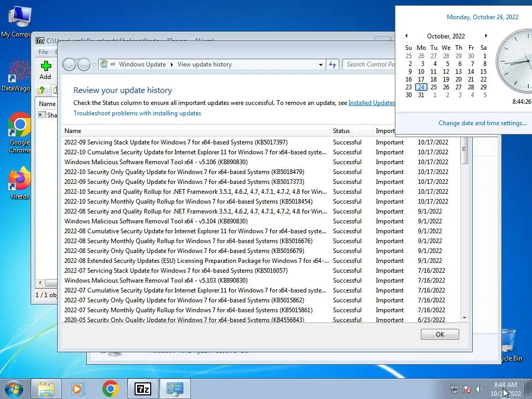The image size is (532, 399).
Task: Open Chrome from the taskbar
Action: tap(110, 389)
